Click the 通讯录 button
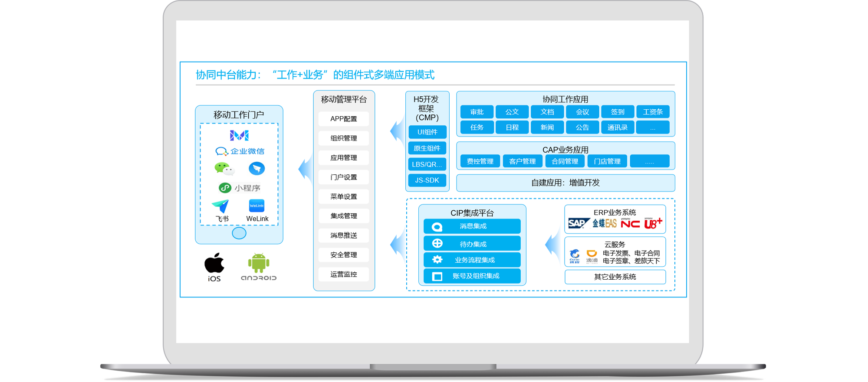 pyautogui.click(x=617, y=127)
